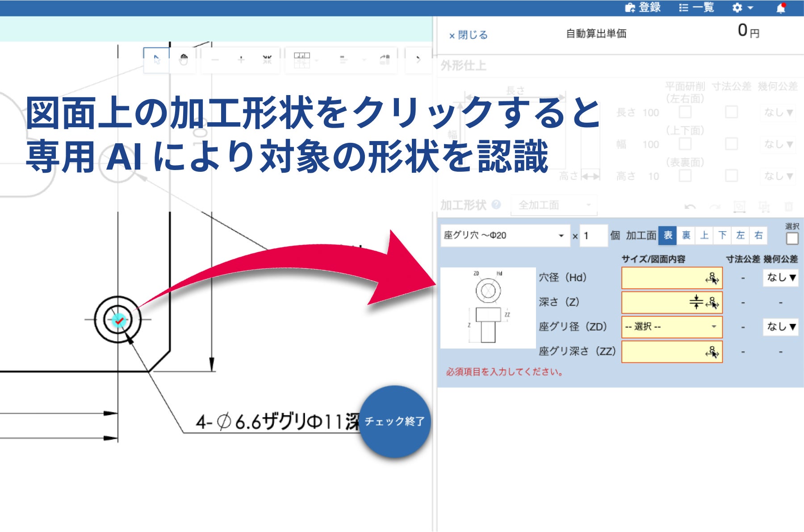Viewport: 804px width, 532px height.
Task: Open the 全加工面 dropdown
Action: click(x=554, y=205)
